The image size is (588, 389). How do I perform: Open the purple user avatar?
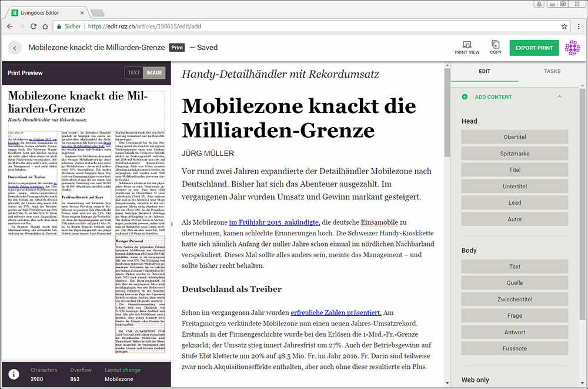[572, 48]
